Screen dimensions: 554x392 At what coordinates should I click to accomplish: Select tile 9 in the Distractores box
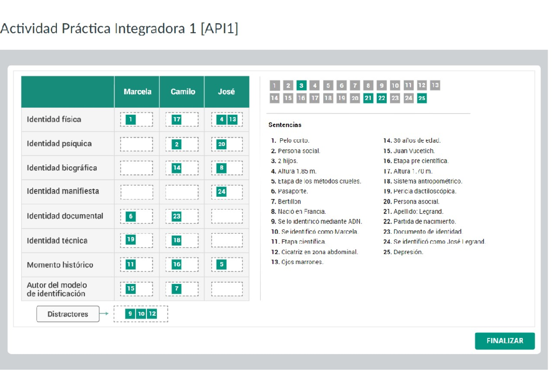pyautogui.click(x=130, y=314)
